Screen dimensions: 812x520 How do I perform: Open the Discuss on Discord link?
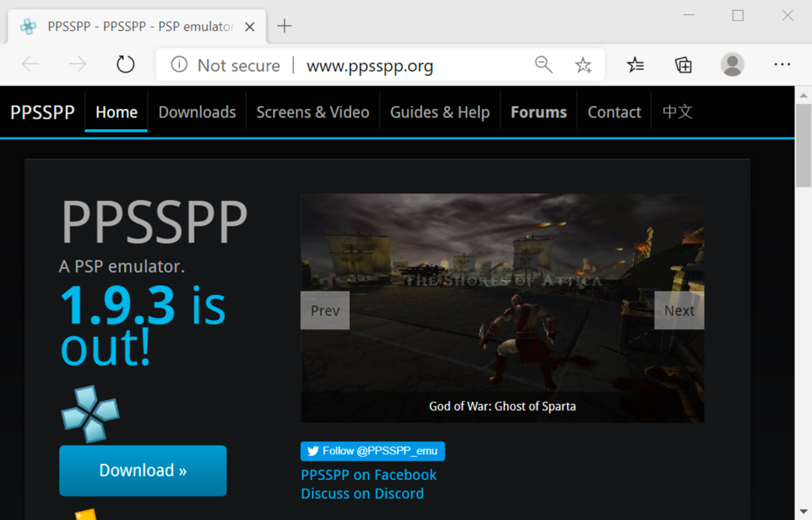(362, 493)
